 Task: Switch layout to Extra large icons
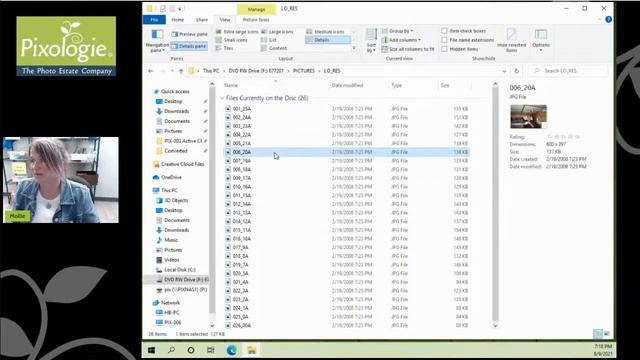pos(237,31)
